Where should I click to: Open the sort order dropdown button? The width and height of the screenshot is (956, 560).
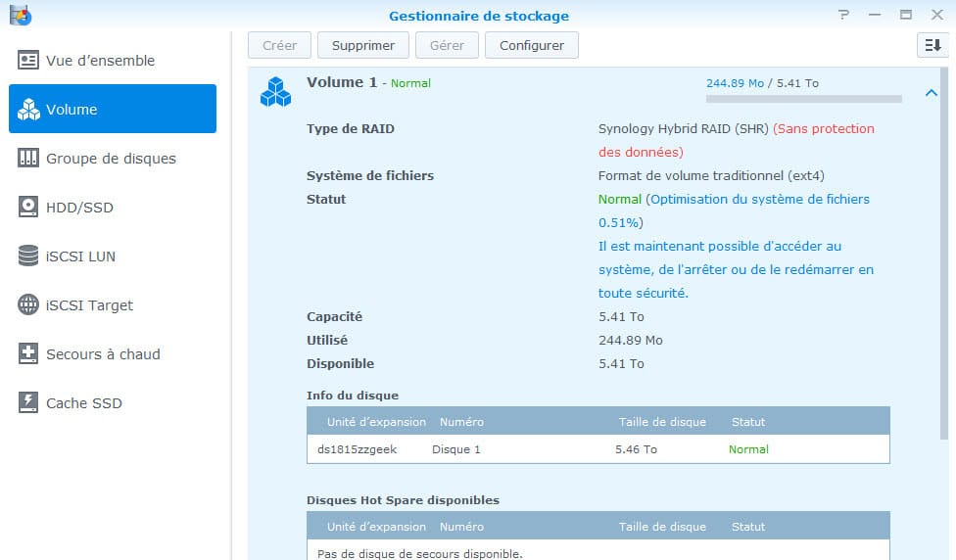[932, 45]
